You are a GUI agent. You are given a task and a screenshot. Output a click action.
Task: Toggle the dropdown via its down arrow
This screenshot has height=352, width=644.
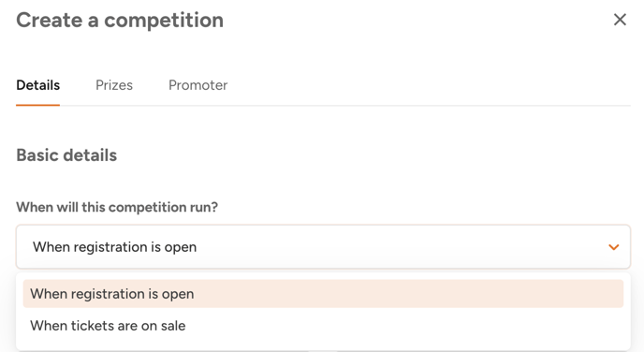tap(614, 247)
